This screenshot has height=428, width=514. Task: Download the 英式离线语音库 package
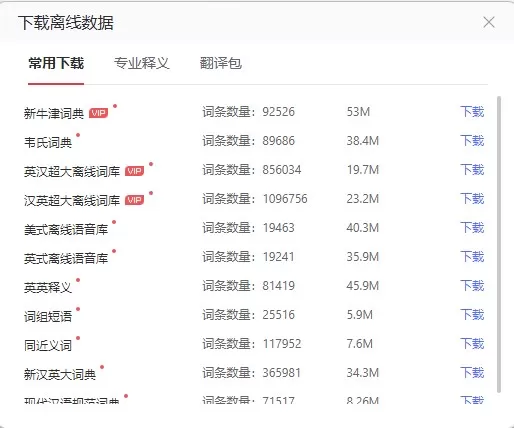click(472, 257)
